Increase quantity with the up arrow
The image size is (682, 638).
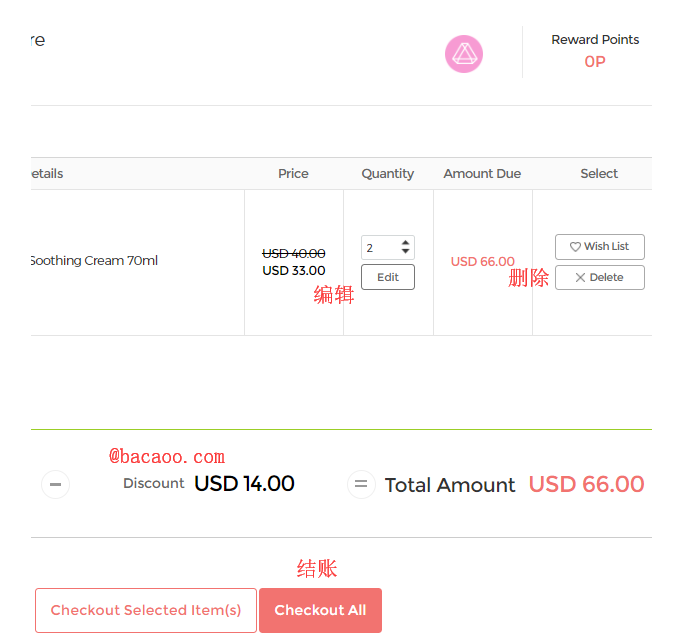[405, 243]
